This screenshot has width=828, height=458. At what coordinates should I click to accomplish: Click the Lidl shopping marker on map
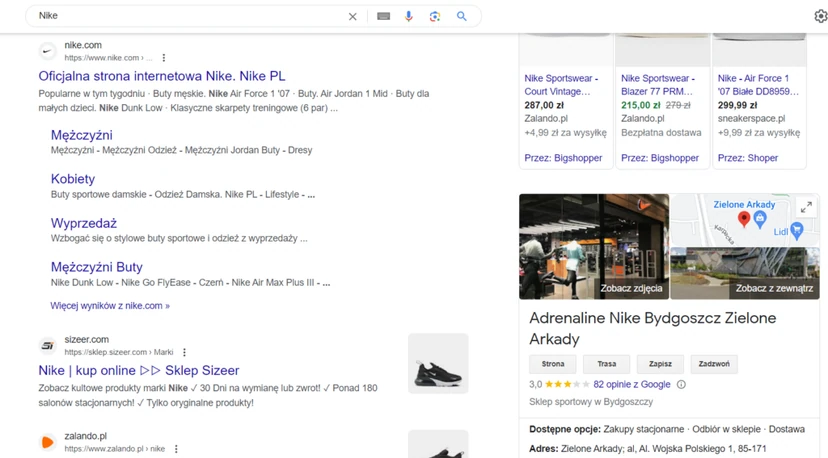tap(797, 230)
